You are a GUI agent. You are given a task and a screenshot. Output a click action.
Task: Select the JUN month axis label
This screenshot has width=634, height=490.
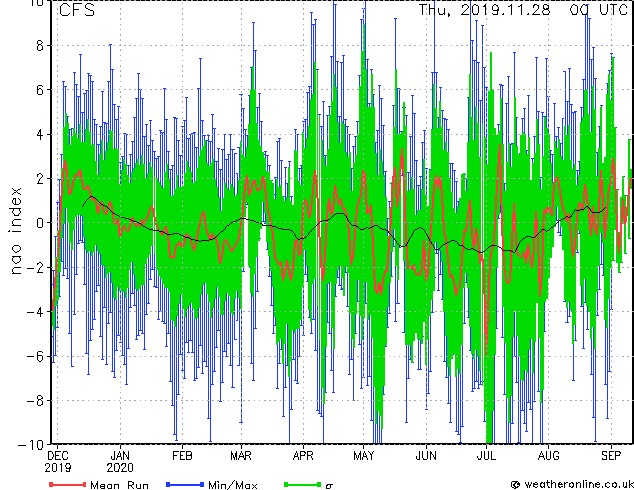[x=425, y=453]
